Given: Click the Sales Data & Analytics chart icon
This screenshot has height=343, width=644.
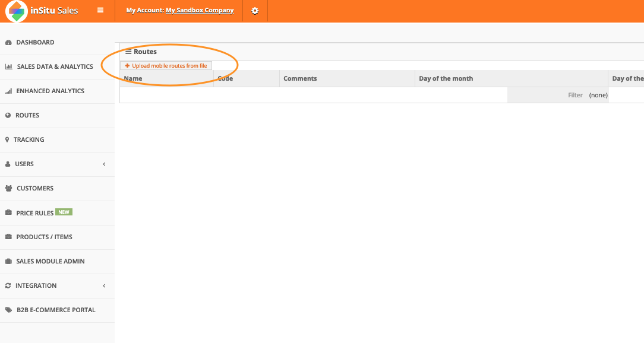Looking at the screenshot, I should pyautogui.click(x=8, y=67).
